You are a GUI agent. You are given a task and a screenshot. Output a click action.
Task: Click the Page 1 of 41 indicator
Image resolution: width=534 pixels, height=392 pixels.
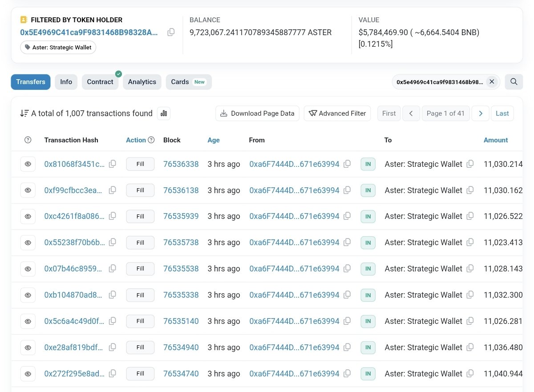(445, 113)
